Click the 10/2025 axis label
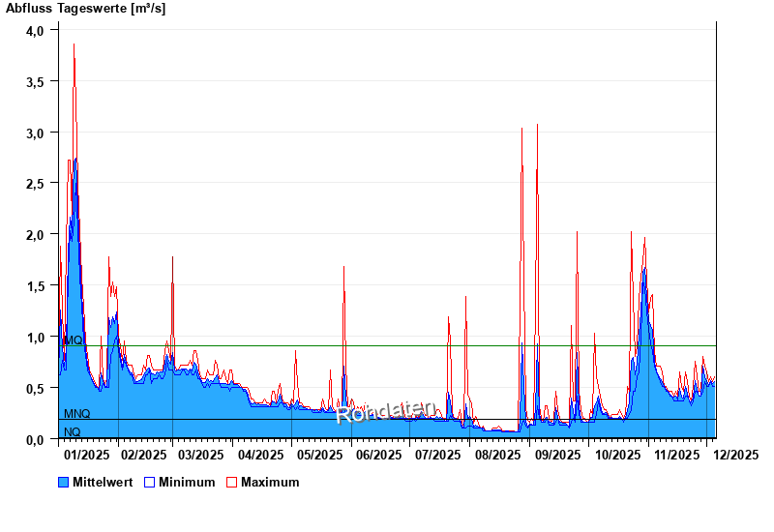The width and height of the screenshot is (774, 532). click(618, 455)
